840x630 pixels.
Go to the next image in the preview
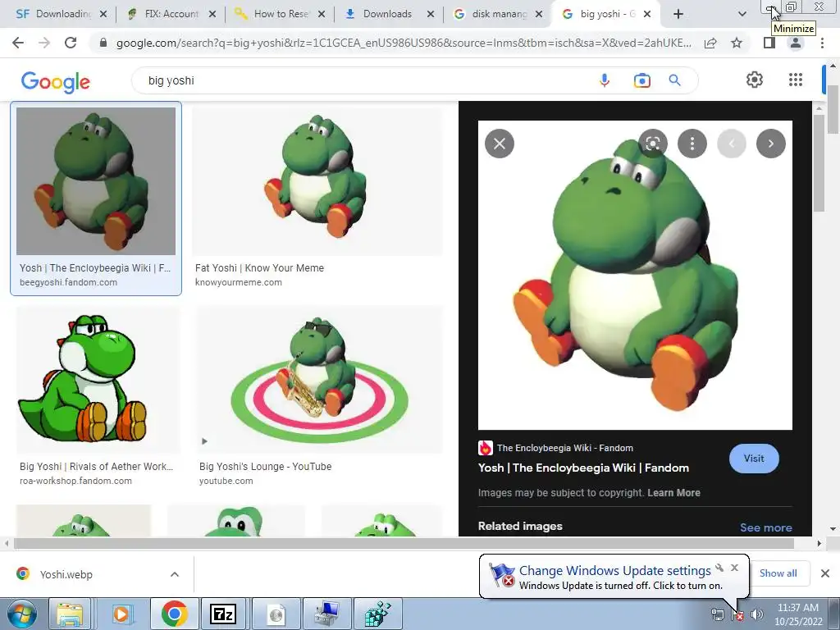771,144
